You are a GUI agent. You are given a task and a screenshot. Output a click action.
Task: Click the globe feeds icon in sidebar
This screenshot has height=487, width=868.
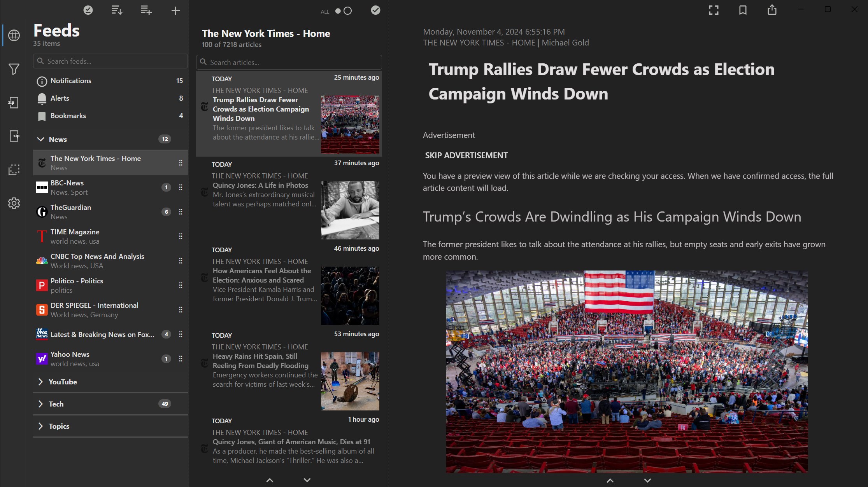pyautogui.click(x=14, y=35)
